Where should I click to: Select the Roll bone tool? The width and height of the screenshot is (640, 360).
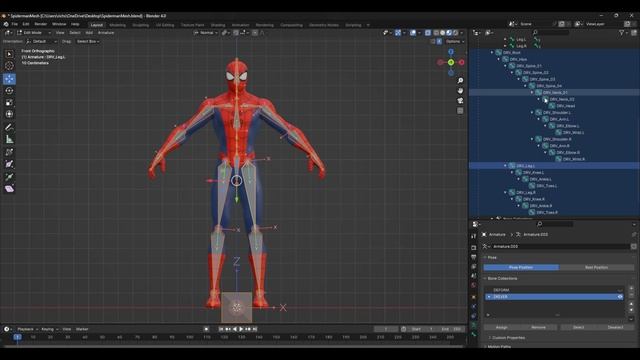pos(9,152)
